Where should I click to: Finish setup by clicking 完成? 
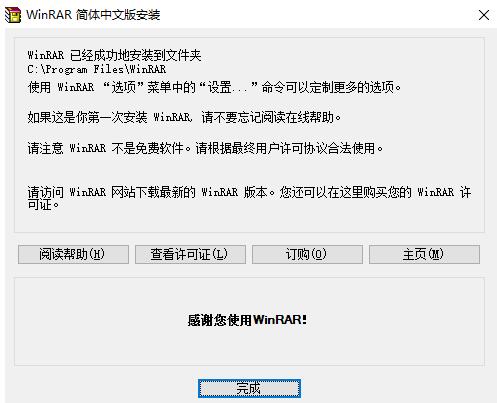click(249, 388)
